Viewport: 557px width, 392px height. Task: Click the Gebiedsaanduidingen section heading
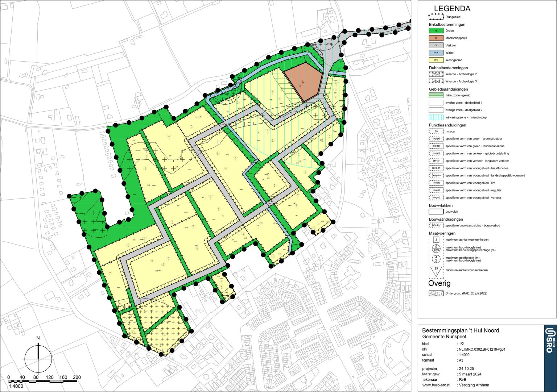tap(449, 89)
